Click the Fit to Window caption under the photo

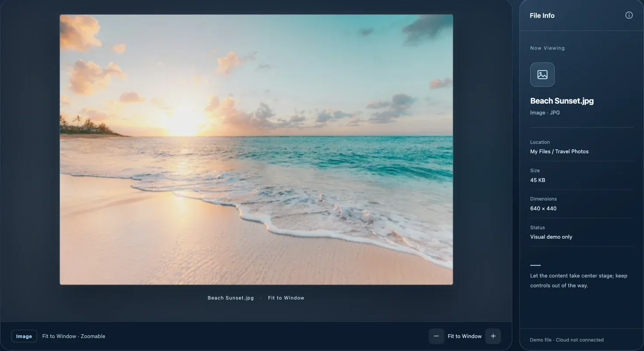click(x=286, y=298)
